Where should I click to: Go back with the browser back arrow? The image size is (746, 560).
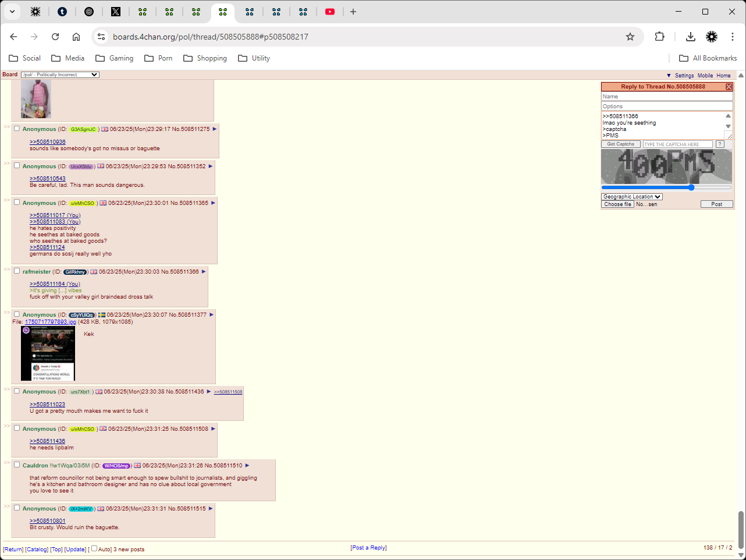(13, 37)
